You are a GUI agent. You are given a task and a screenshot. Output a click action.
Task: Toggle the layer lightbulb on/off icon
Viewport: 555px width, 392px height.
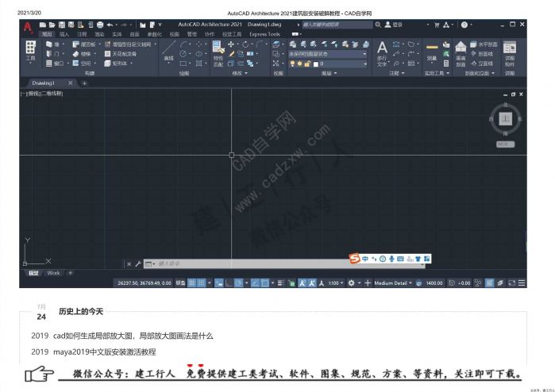point(292,63)
